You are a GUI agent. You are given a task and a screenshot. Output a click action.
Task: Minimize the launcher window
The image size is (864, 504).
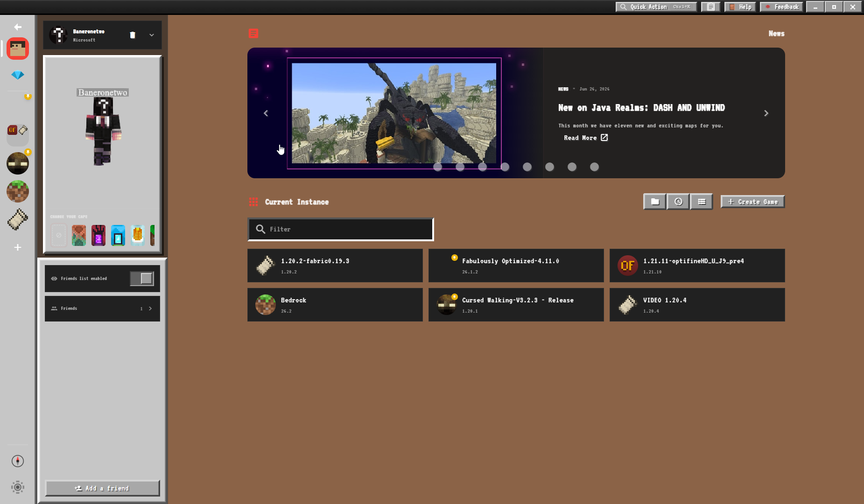point(815,7)
